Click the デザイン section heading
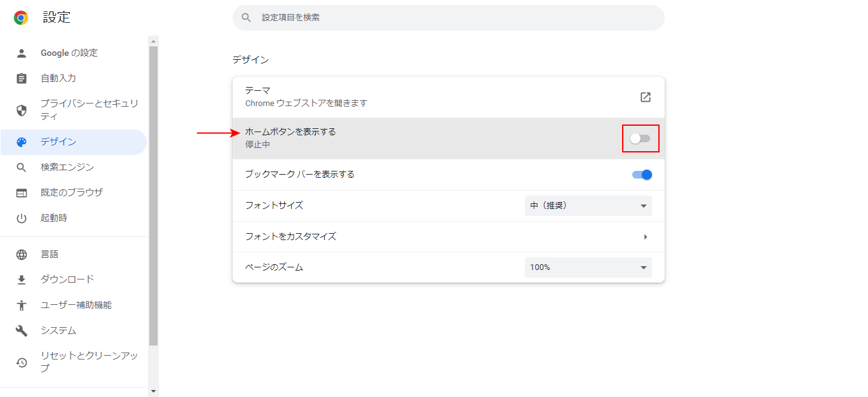The height and width of the screenshot is (397, 868). [250, 60]
